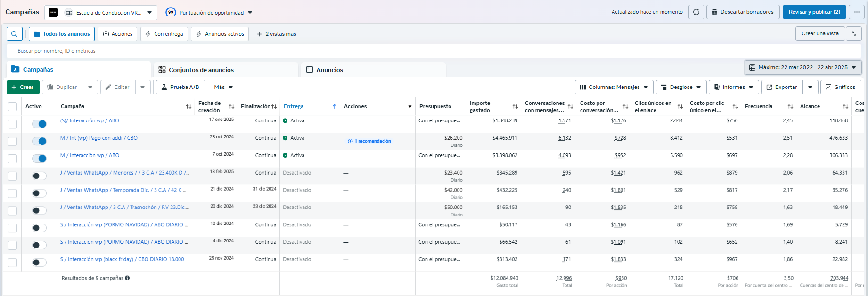
Task: Open Editar options dropdown arrow
Action: tap(143, 87)
